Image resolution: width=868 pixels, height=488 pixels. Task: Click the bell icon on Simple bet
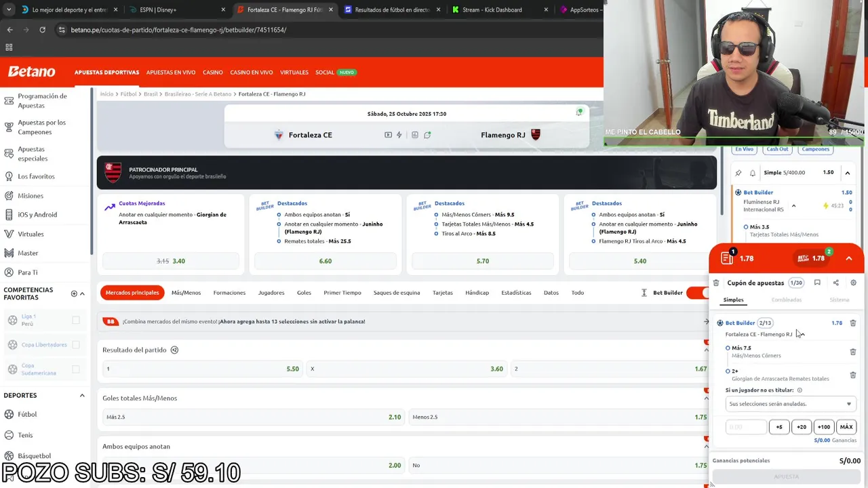coord(752,173)
